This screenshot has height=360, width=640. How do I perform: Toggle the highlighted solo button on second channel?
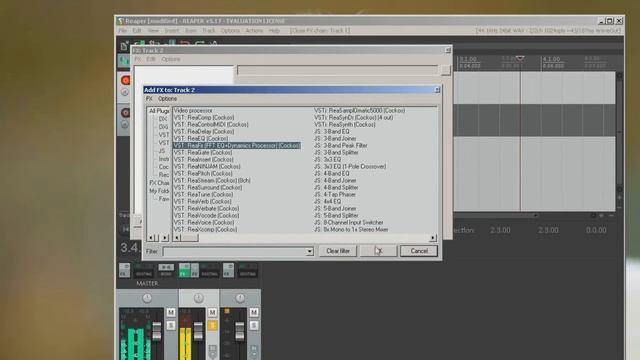coord(212,325)
